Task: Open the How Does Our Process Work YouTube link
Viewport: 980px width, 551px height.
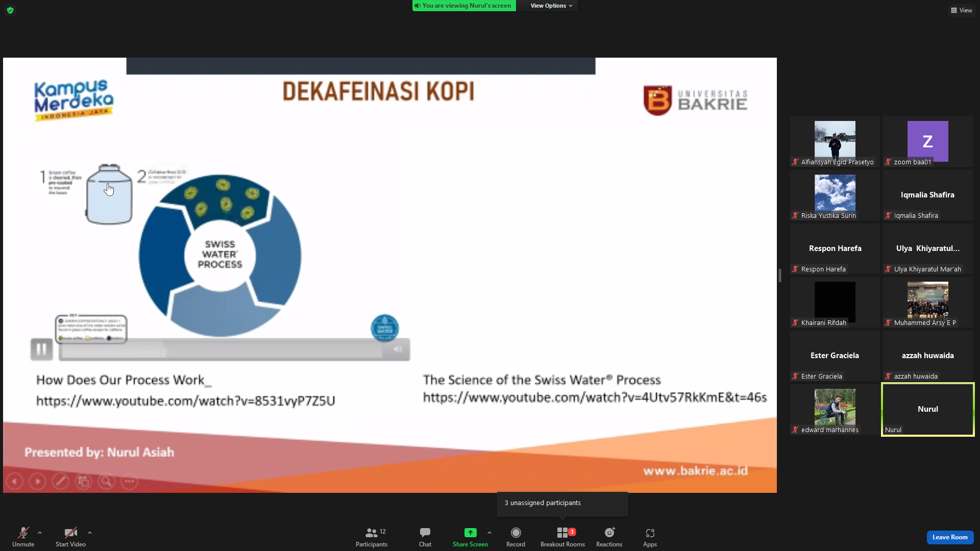Action: pos(186,401)
